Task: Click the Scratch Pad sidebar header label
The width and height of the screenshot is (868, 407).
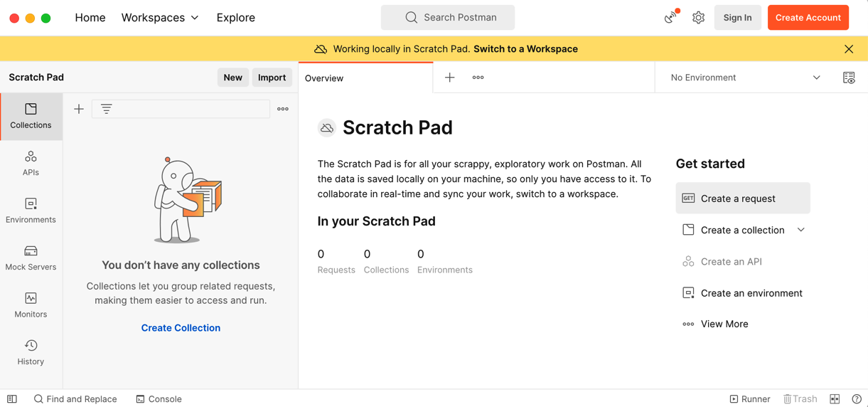Action: pos(36,78)
